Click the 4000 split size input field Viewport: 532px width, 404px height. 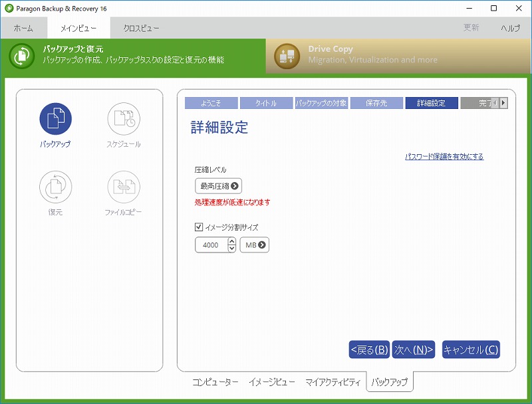pyautogui.click(x=211, y=245)
